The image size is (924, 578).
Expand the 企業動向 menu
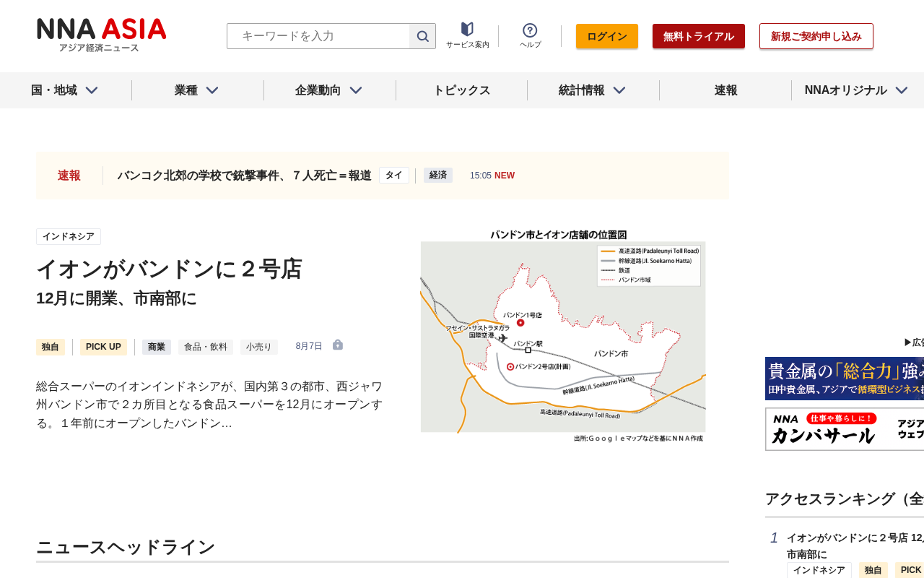[329, 90]
